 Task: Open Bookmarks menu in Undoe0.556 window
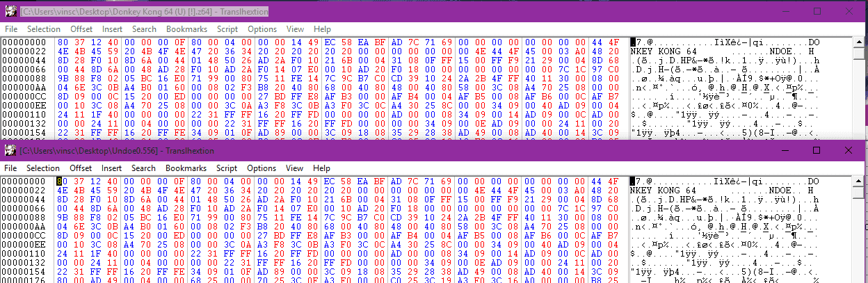point(186,168)
